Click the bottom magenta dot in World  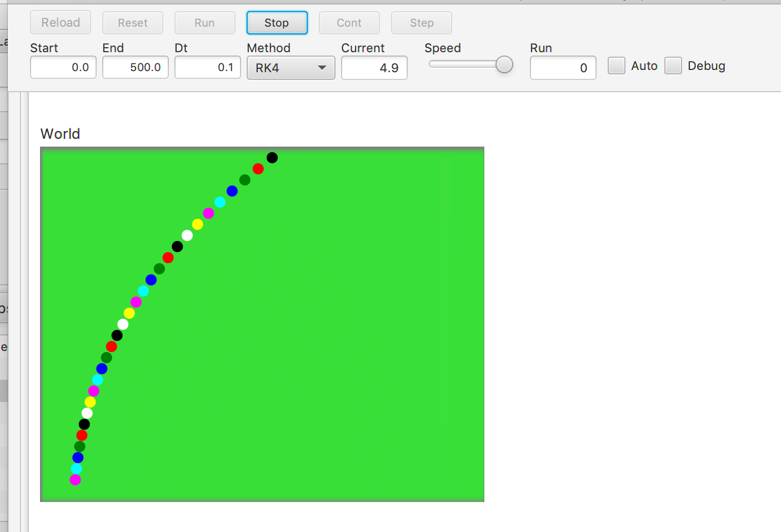coord(76,480)
